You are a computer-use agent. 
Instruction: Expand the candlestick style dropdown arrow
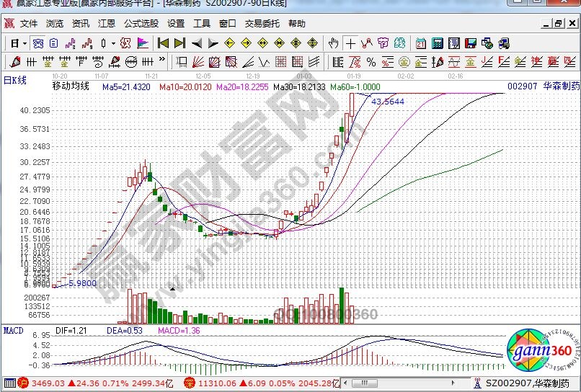pos(113,43)
